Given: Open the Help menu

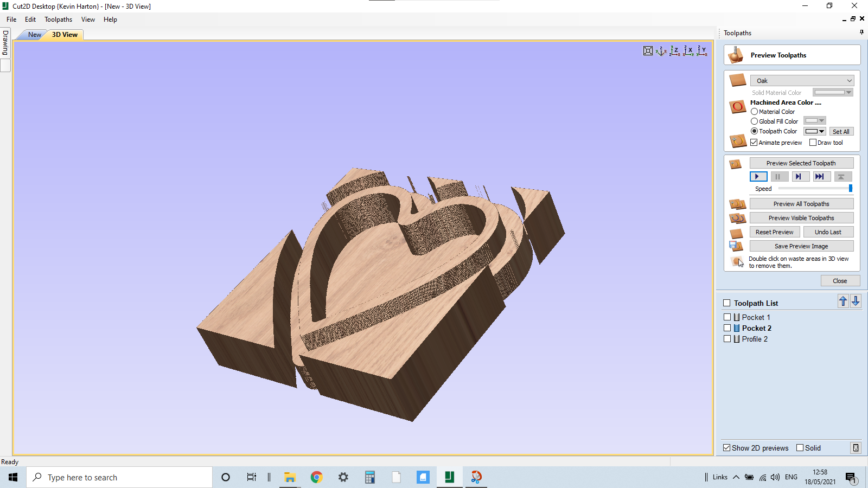Looking at the screenshot, I should click(110, 20).
